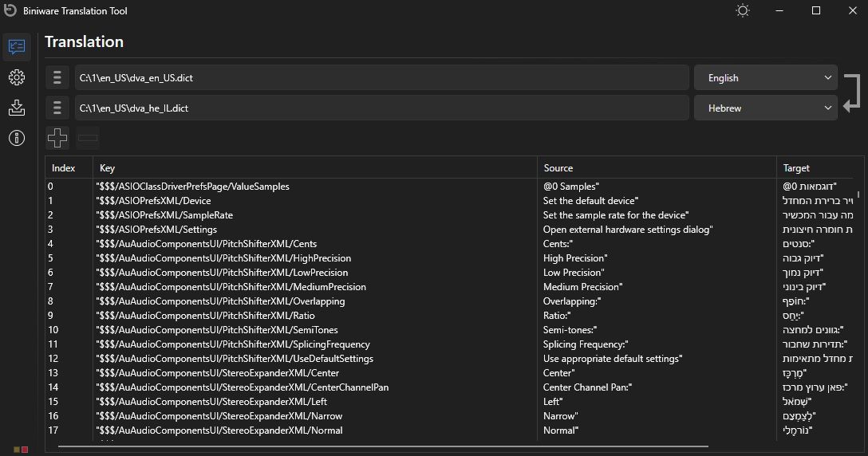Screen dimensions: 868x456
Task: Select the PitchShifterXML/Overlapping key
Action: 220,301
